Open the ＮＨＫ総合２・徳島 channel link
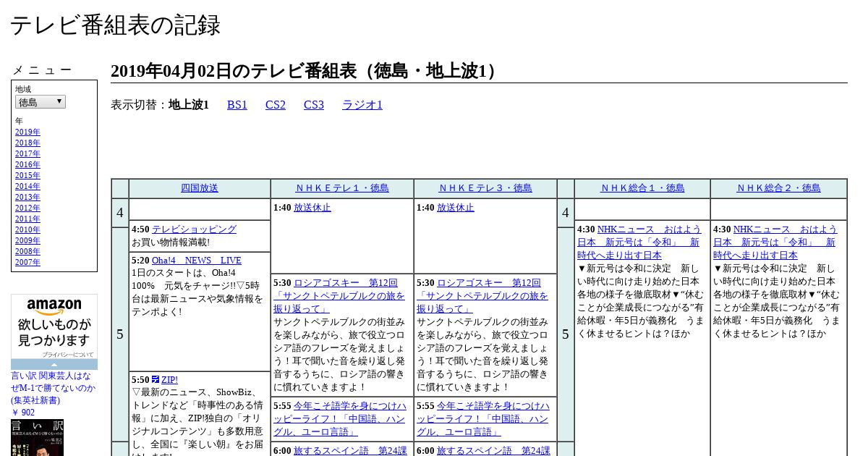The image size is (868, 456). coord(778,188)
